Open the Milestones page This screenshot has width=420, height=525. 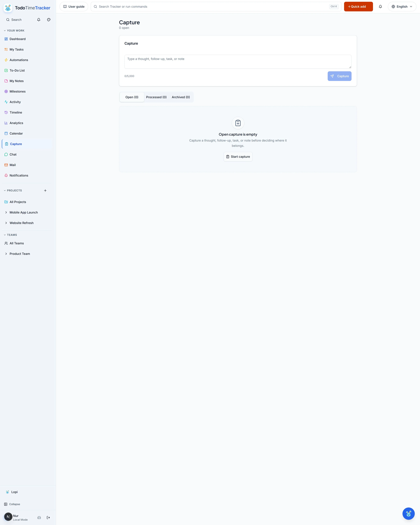click(27, 91)
